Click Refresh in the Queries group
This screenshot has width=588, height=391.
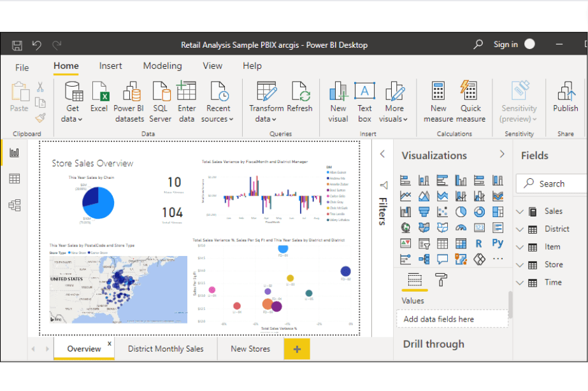point(299,101)
